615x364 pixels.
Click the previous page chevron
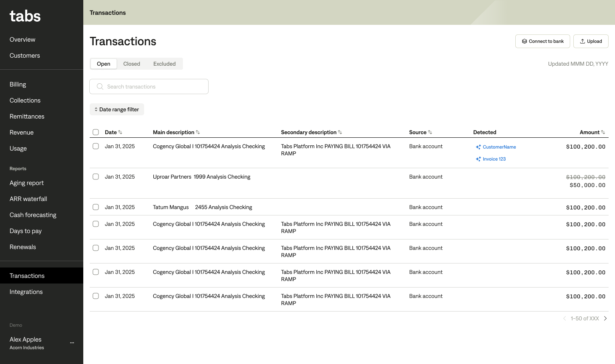[x=565, y=318]
